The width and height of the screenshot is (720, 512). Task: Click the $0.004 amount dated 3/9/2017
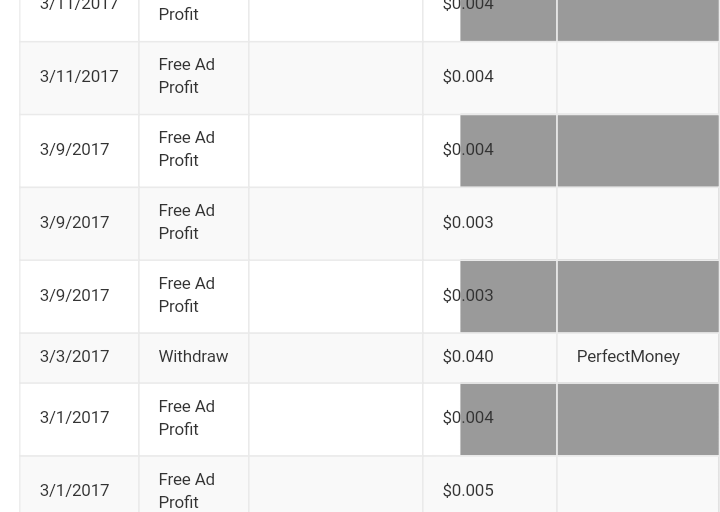tap(468, 150)
